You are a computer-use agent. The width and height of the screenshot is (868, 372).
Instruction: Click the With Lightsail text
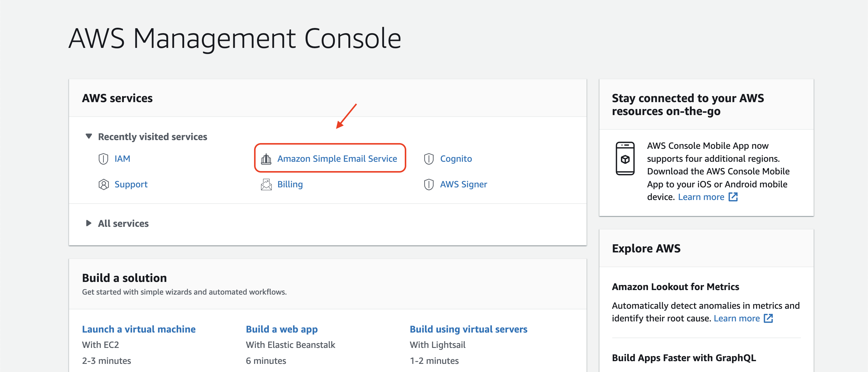pos(437,345)
